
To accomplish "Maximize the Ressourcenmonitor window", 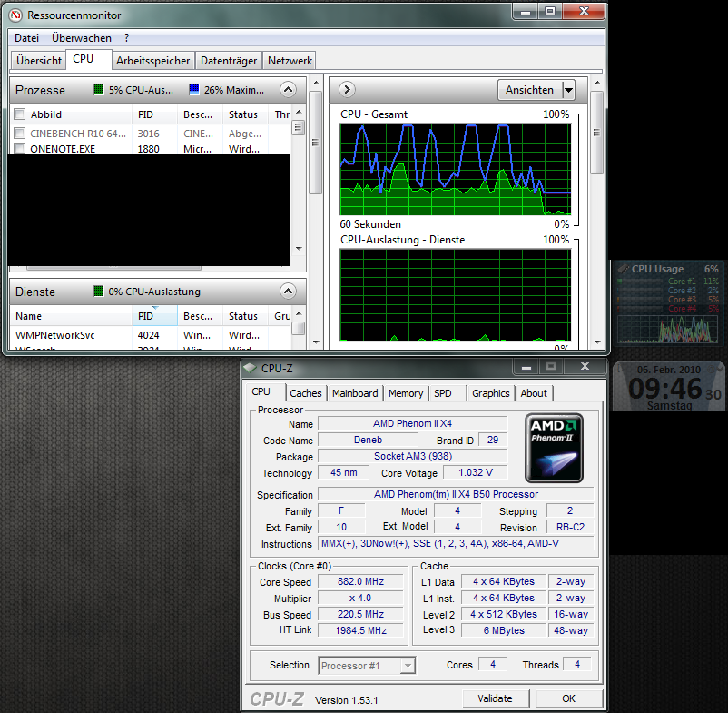I will [550, 11].
